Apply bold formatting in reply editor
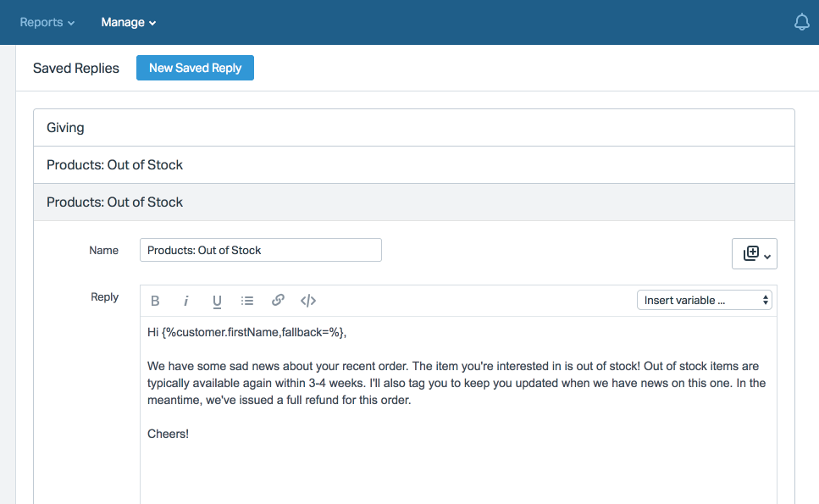Screen dimensions: 819x504 click(155, 301)
